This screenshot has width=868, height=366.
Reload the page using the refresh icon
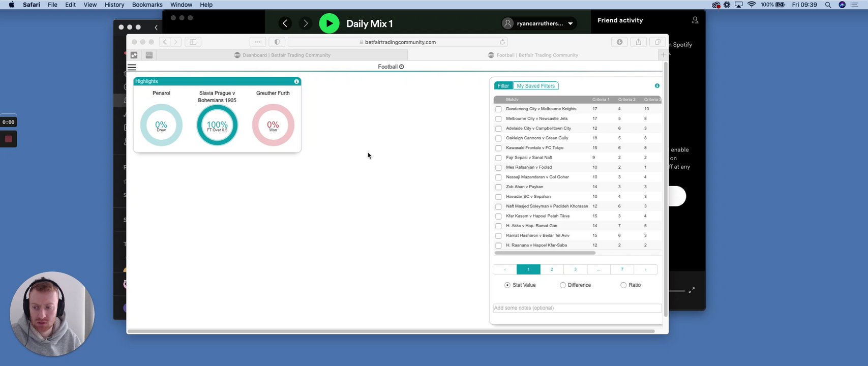(x=502, y=42)
